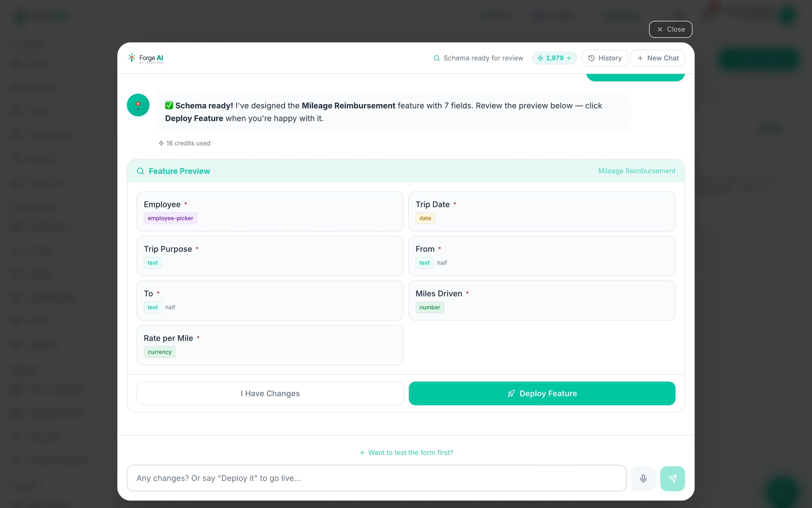Image resolution: width=812 pixels, height=508 pixels.
Task: Click the 18 credits used text
Action: [188, 143]
